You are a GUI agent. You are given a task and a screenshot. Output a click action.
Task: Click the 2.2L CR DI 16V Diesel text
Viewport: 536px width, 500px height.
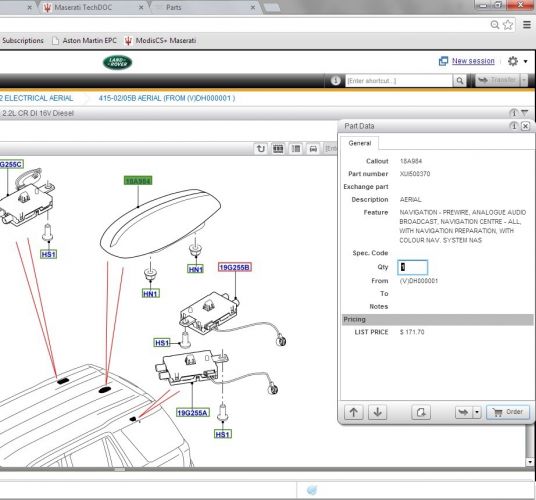(x=38, y=113)
